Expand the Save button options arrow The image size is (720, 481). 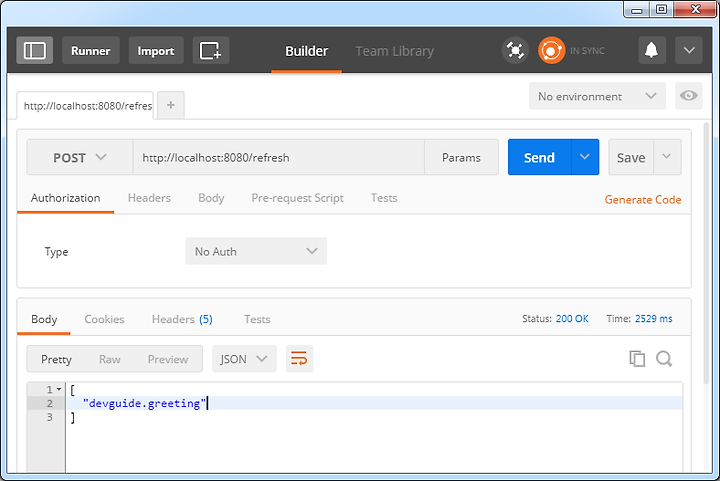[667, 157]
